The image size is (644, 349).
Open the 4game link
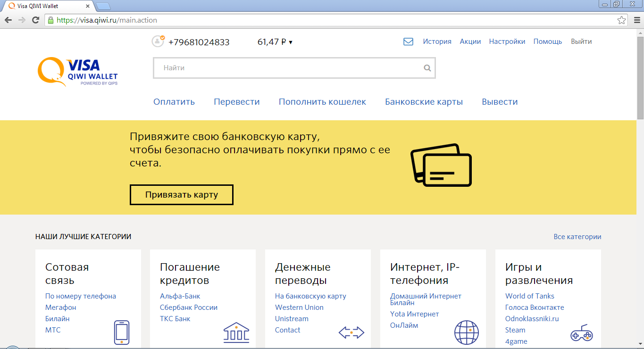pos(516,341)
